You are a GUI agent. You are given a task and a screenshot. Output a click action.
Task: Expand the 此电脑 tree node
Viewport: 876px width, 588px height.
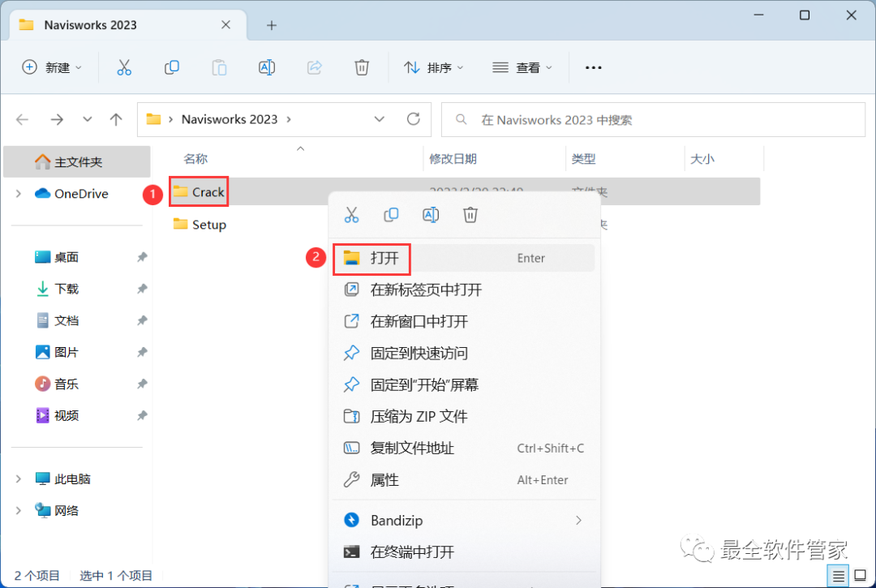19,479
